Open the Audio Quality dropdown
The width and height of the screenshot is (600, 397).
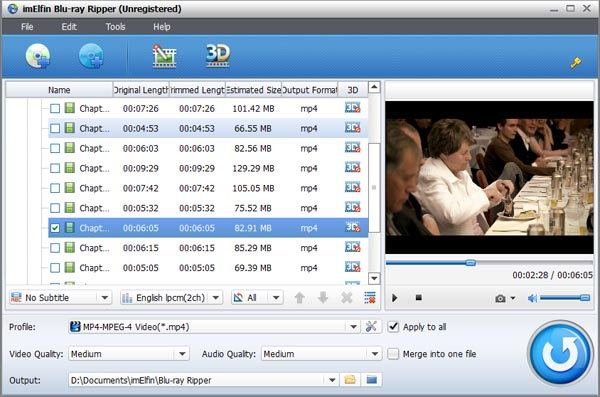[321, 354]
